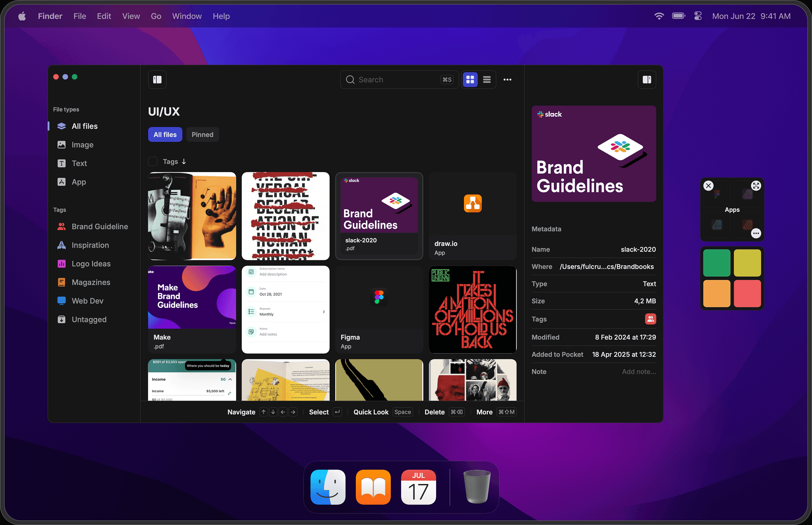Switch to list view
Screen dimensions: 812x525
pos(487,80)
